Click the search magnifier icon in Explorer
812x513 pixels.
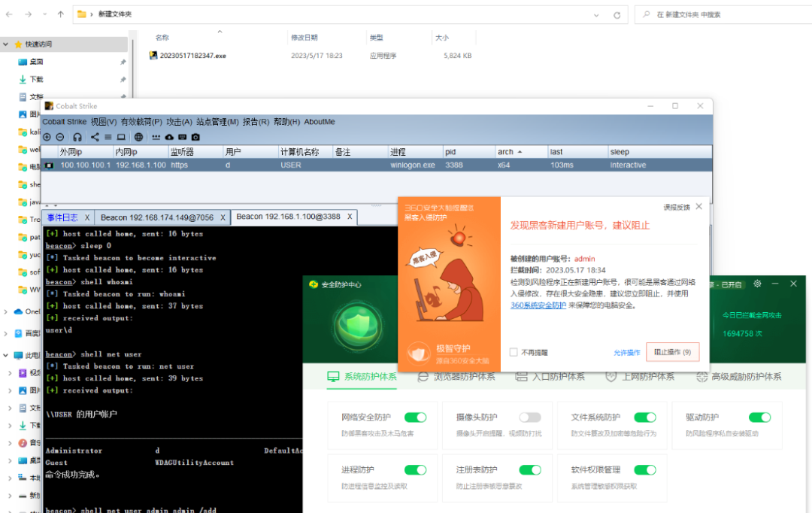point(646,14)
